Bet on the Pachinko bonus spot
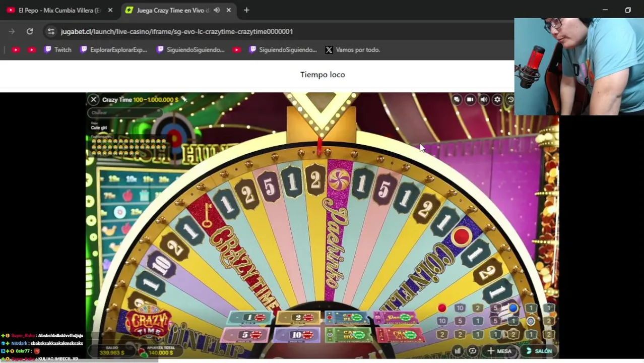The width and height of the screenshot is (644, 363). click(395, 318)
